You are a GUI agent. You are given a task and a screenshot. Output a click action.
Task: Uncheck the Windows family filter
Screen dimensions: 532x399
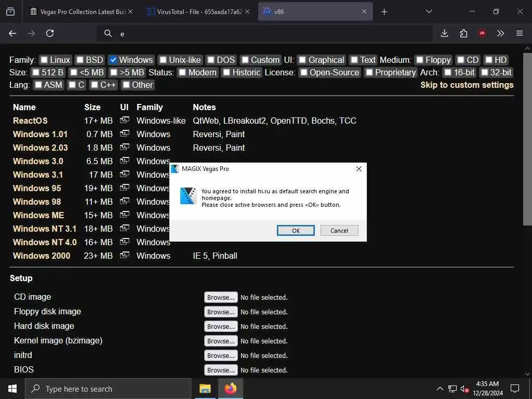(x=113, y=60)
